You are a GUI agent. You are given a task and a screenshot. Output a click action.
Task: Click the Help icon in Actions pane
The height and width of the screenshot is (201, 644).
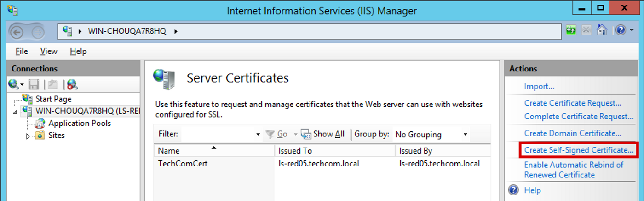514,190
